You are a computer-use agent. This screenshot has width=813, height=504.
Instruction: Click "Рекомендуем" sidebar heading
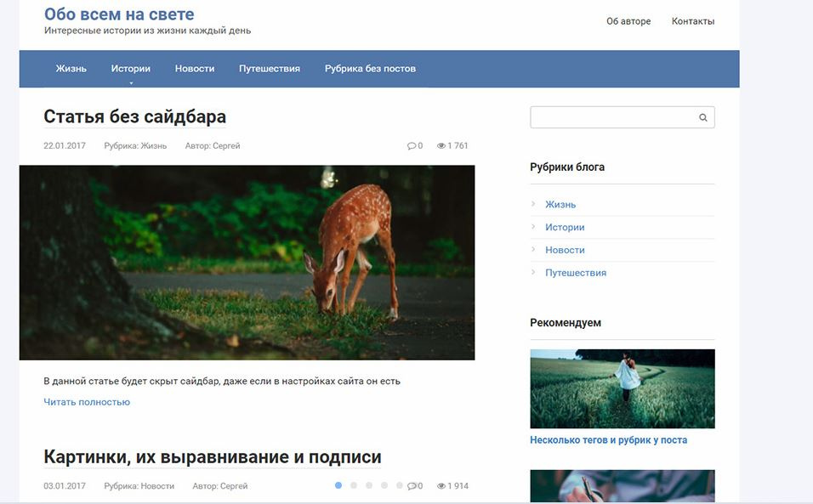pyautogui.click(x=566, y=323)
